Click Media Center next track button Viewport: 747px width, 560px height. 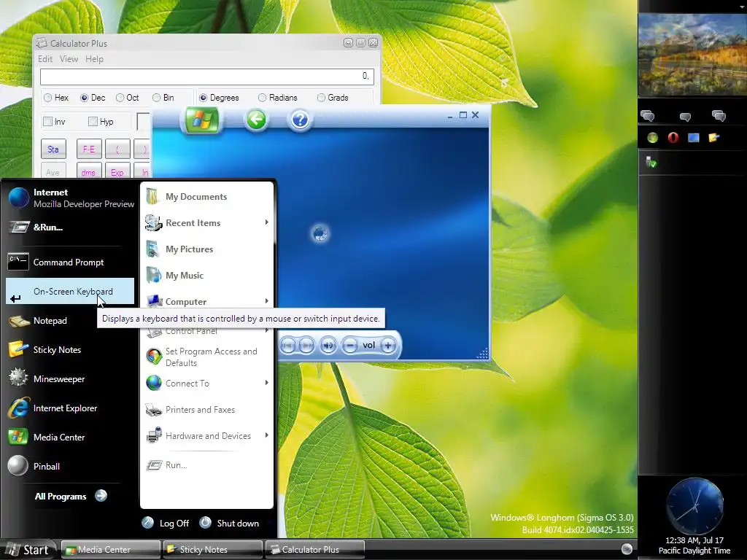(306, 345)
